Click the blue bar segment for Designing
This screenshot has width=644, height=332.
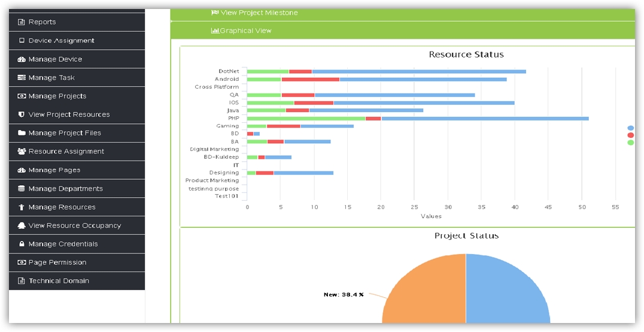pyautogui.click(x=303, y=173)
